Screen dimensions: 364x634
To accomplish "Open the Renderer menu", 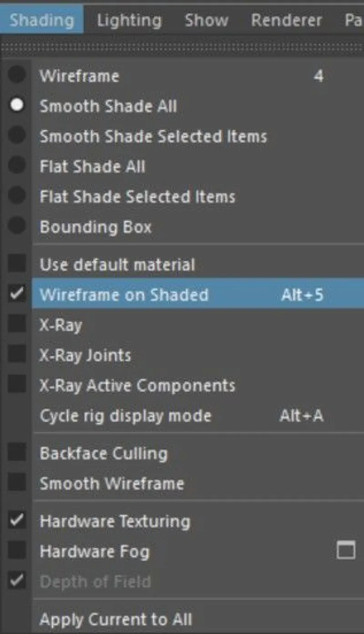I will point(287,20).
